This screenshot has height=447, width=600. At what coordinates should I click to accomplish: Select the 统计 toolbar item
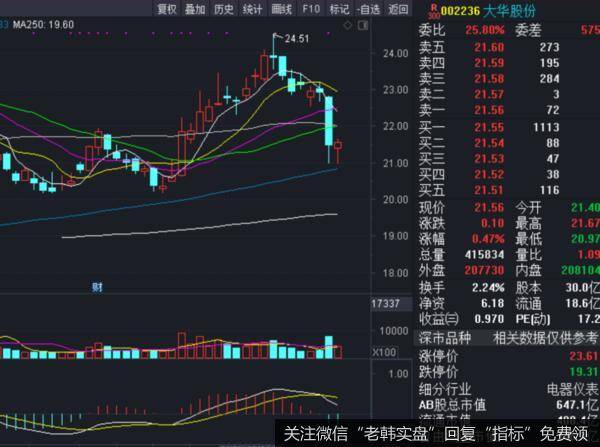(253, 9)
